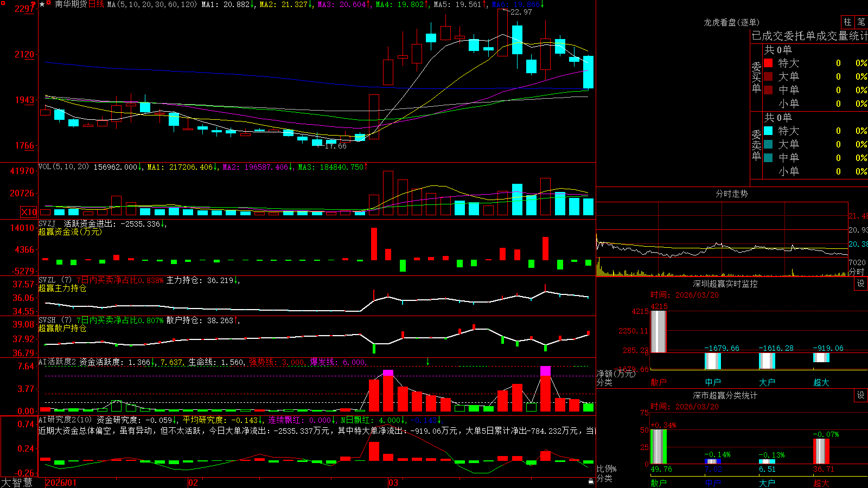Screen dimensions: 868x488
Task: Click the 大智慧 label at bottom-left
Action: click(17, 483)
